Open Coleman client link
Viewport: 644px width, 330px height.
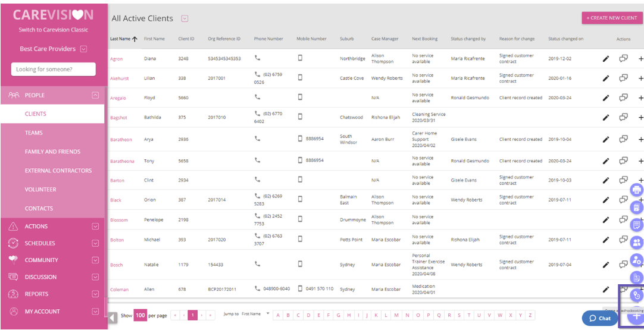point(119,290)
